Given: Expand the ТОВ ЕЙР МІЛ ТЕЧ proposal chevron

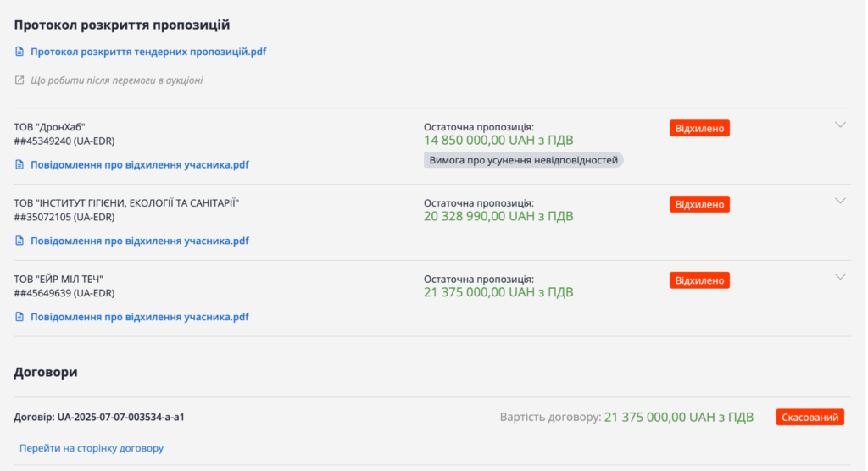Looking at the screenshot, I should [x=840, y=277].
